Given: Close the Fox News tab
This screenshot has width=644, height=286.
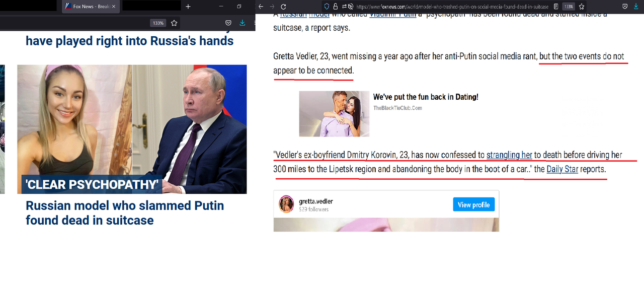Looking at the screenshot, I should pos(114,7).
